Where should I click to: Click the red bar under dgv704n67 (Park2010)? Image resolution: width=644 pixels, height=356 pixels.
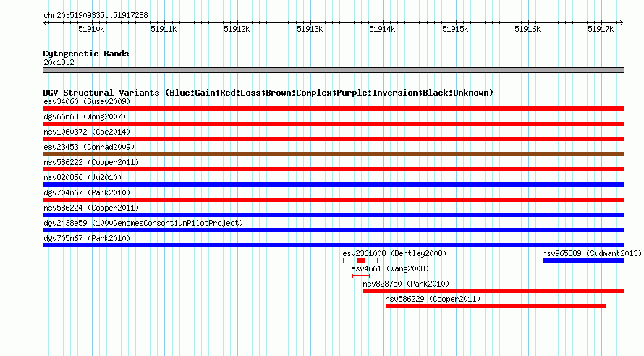tap(333, 200)
